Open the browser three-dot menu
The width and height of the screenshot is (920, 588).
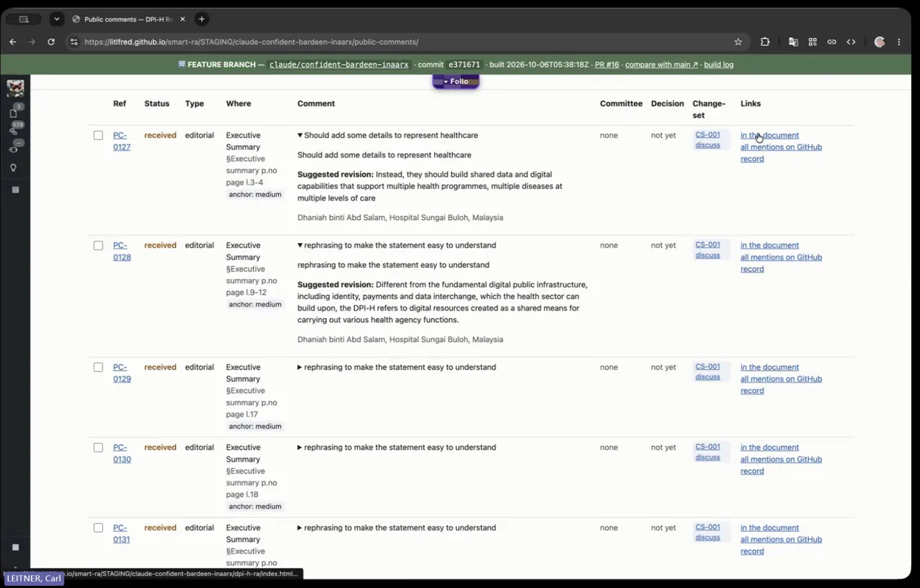(x=899, y=42)
